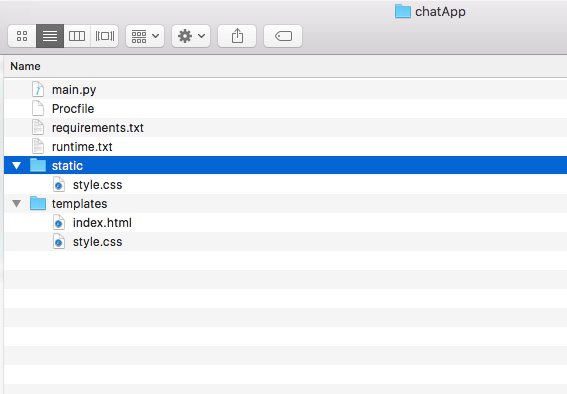Image resolution: width=567 pixels, height=394 pixels.
Task: Switch to icon view
Action: point(22,36)
